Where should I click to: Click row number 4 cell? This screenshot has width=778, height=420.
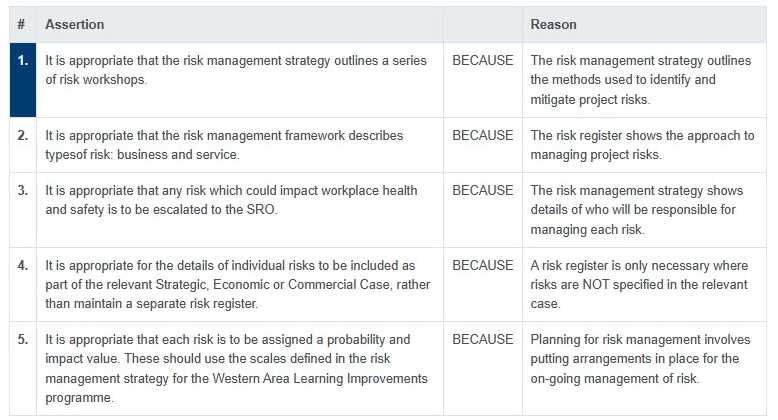[x=23, y=265]
